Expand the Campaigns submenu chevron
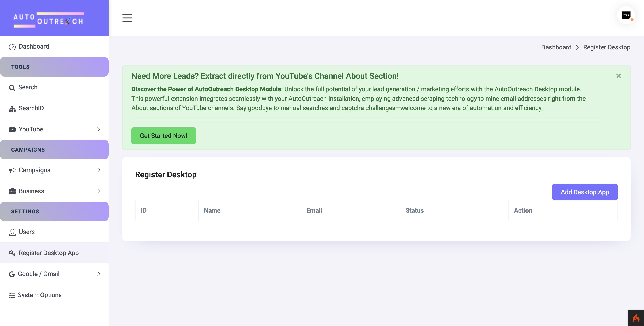Screen dimensions: 644x326 pos(98,170)
